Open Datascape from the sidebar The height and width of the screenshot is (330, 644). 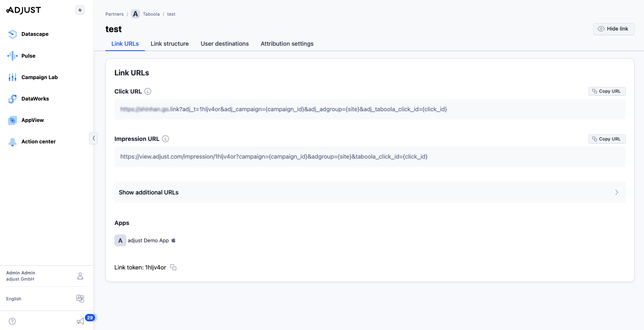(x=35, y=34)
